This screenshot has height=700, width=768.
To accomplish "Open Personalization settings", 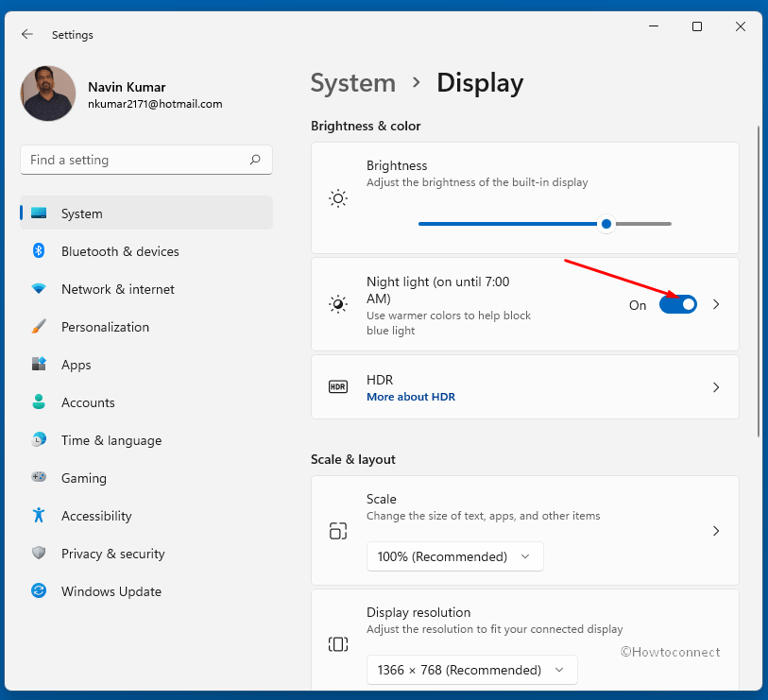I will [146, 326].
